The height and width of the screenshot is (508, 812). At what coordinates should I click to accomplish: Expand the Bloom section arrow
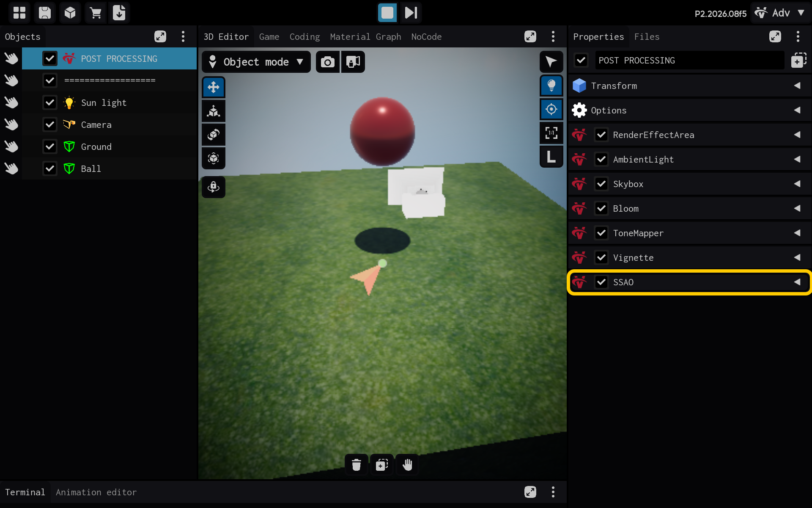797,208
